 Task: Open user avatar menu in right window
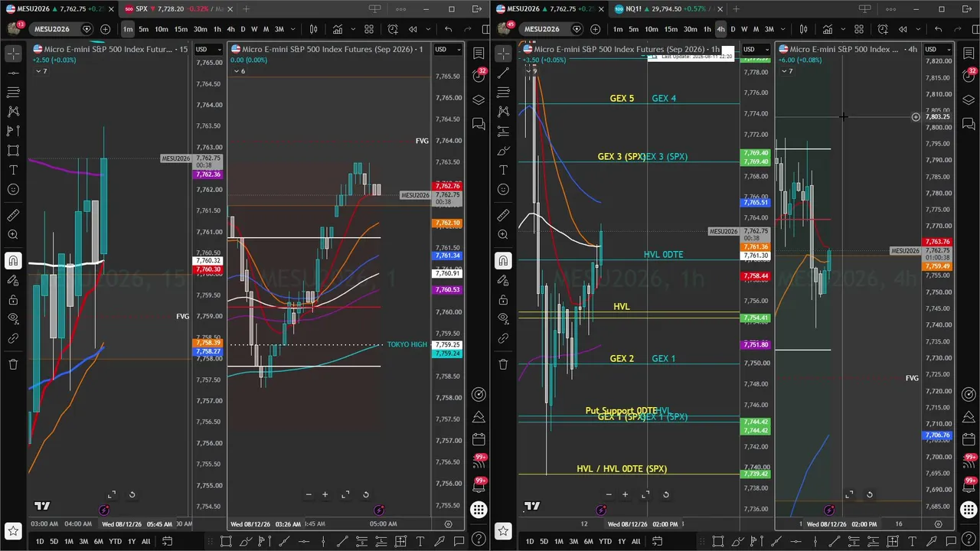505,28
